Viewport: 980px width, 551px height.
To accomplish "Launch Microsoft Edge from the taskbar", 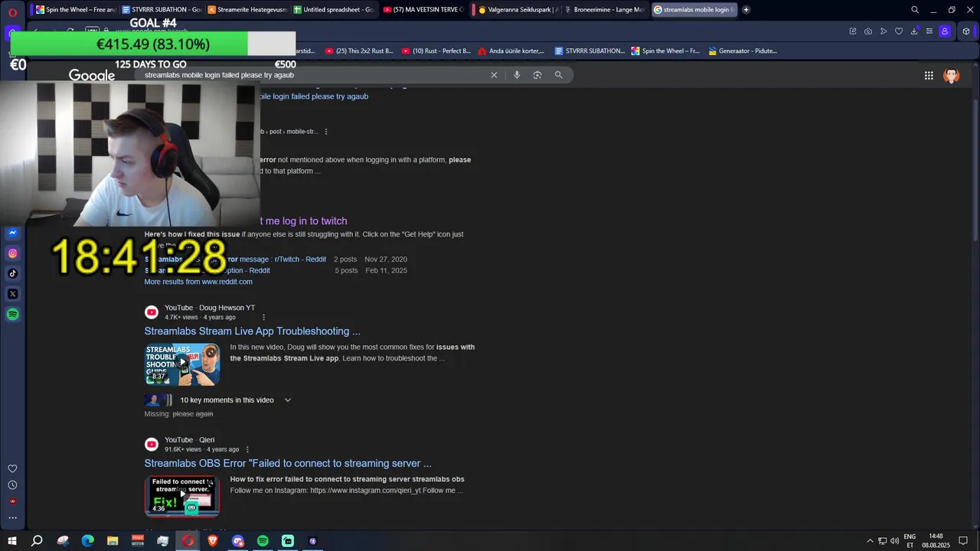I will click(87, 541).
